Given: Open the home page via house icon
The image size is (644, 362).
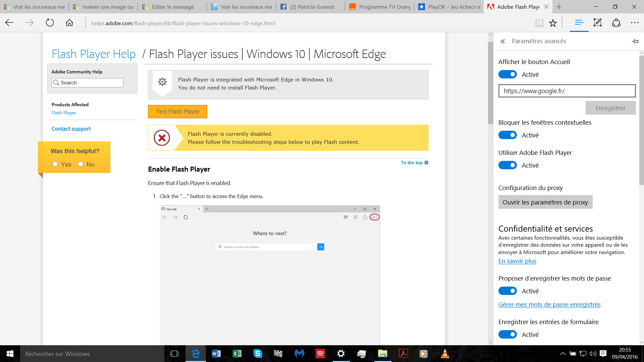Looking at the screenshot, I should point(69,23).
